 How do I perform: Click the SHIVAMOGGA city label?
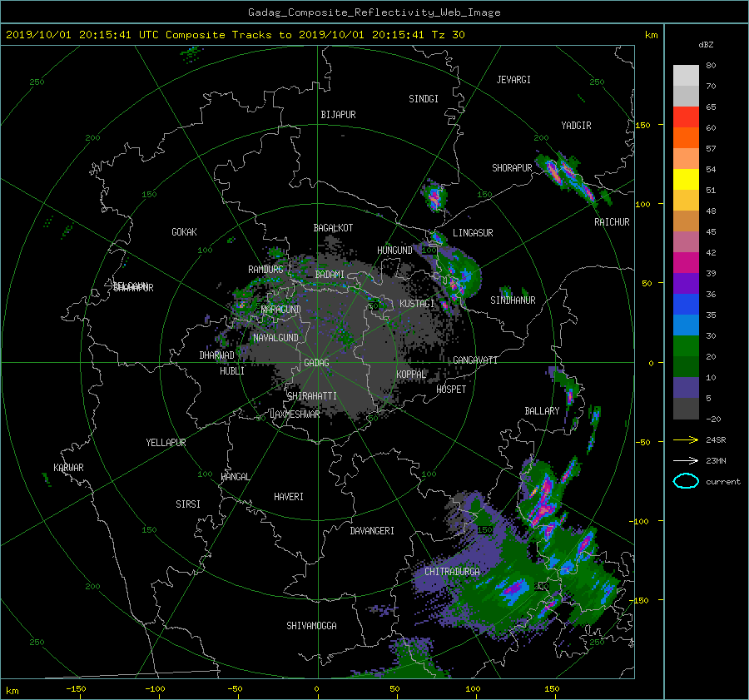coord(311,626)
